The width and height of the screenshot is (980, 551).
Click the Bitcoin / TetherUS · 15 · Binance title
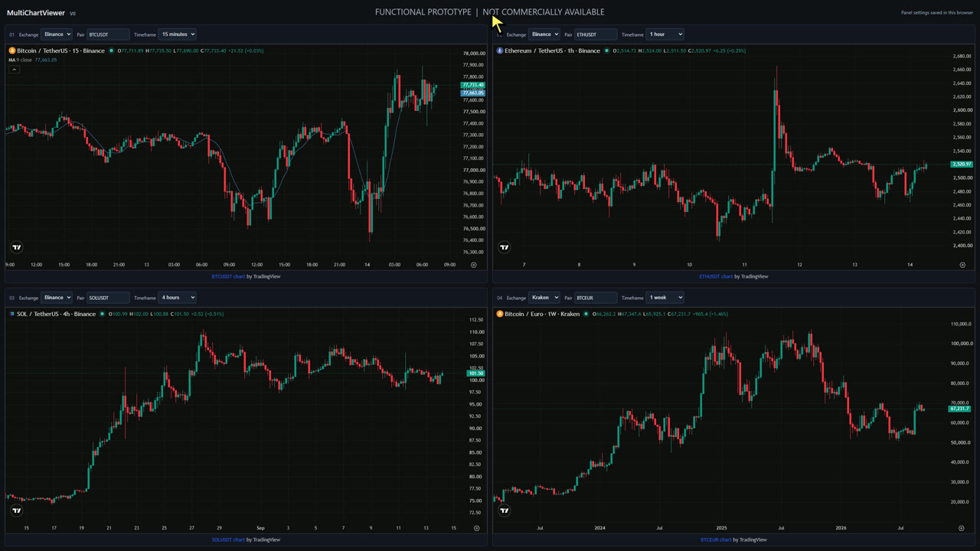[x=60, y=51]
